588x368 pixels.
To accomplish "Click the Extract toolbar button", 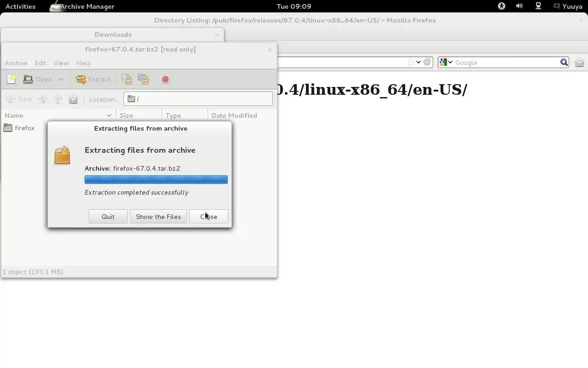I will pyautogui.click(x=93, y=79).
